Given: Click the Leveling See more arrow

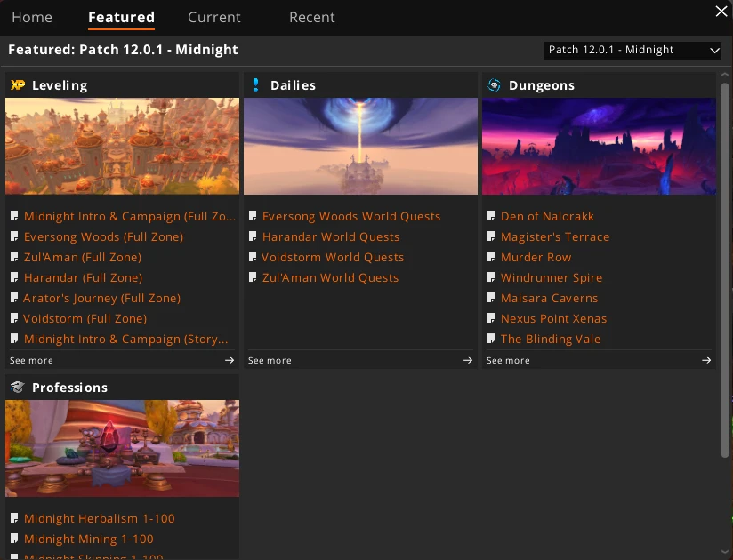Looking at the screenshot, I should click(x=230, y=360).
